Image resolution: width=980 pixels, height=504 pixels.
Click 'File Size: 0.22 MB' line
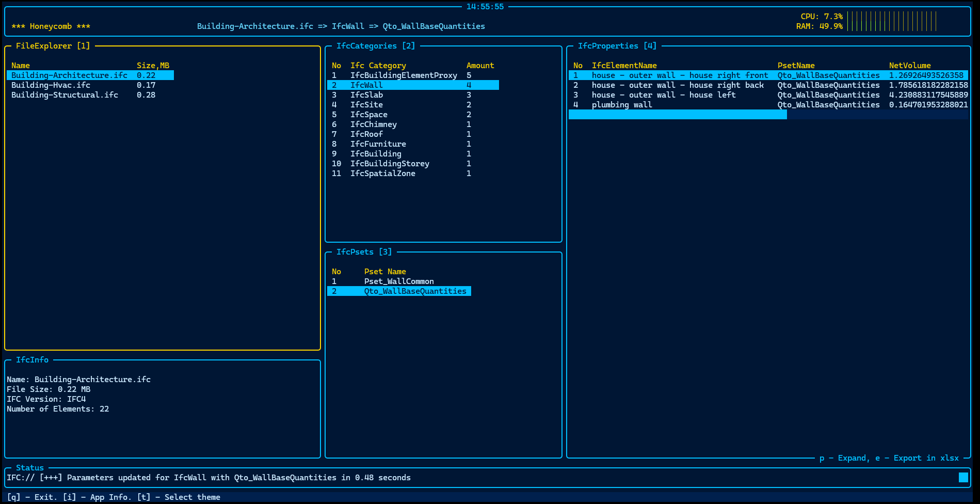click(49, 389)
